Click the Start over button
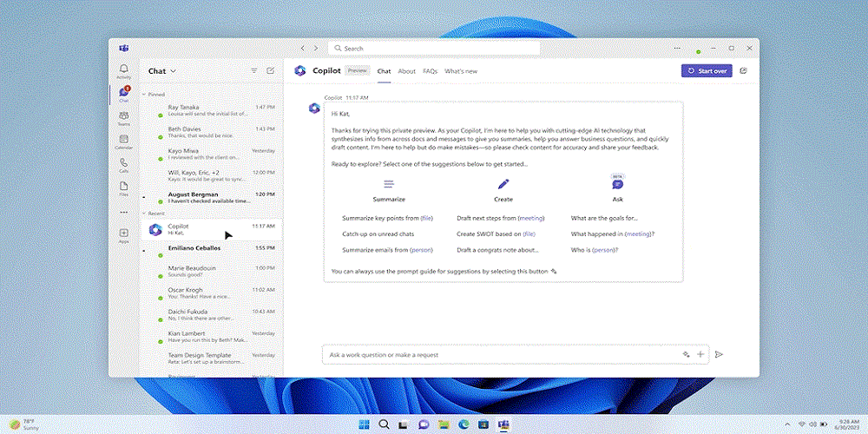The height and width of the screenshot is (434, 868). click(707, 71)
